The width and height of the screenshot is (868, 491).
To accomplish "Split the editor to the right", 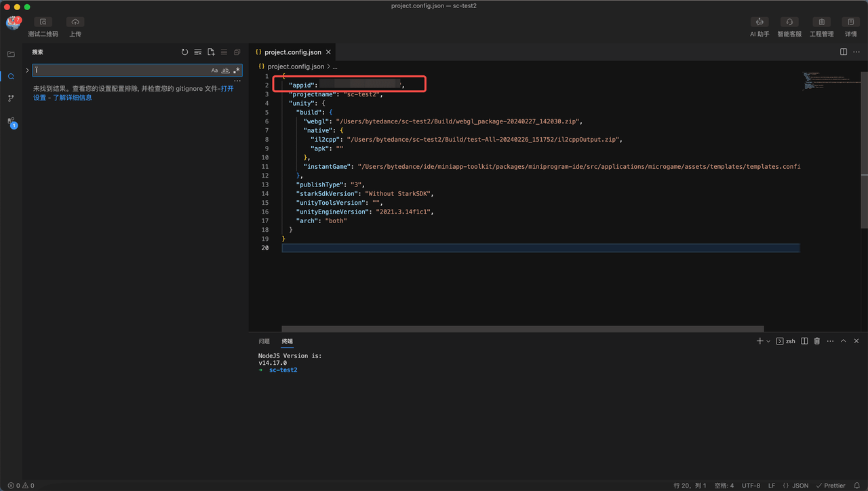I will click(x=844, y=52).
